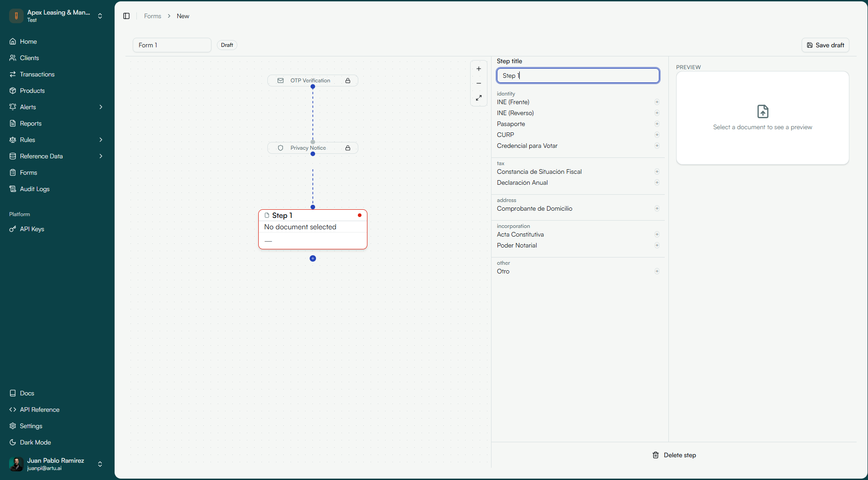Expand the Alerts submenu
The image size is (868, 480).
(x=101, y=107)
